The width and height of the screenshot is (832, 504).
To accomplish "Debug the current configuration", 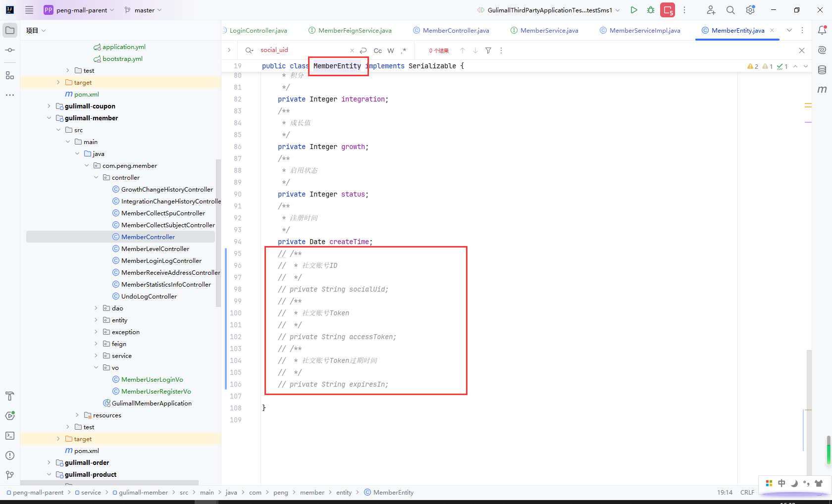I will (x=651, y=10).
